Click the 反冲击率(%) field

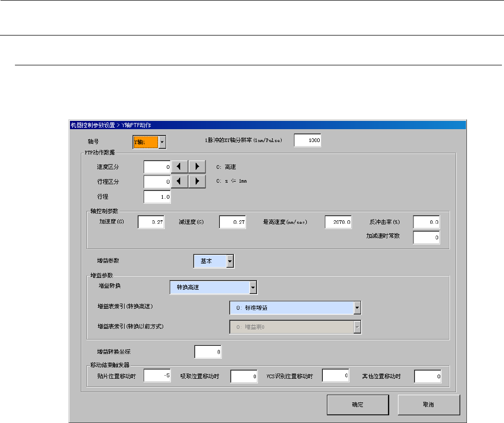point(426,222)
